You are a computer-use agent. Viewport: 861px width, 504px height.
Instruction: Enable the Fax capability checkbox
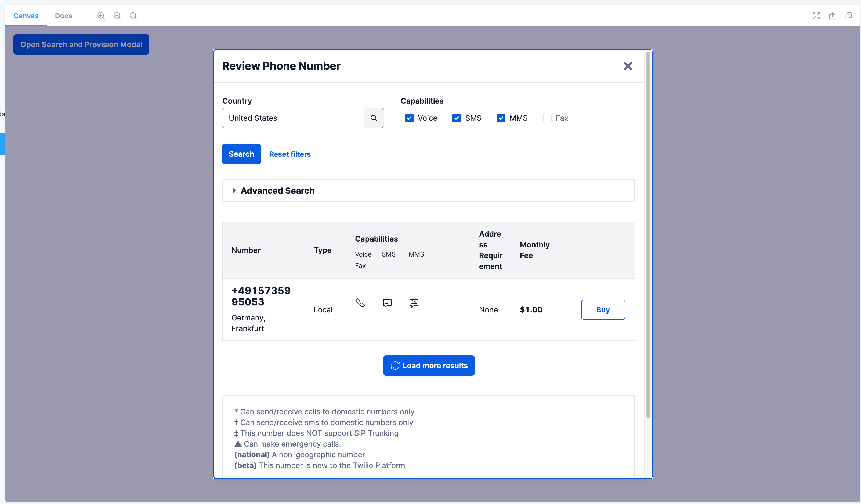(x=547, y=118)
